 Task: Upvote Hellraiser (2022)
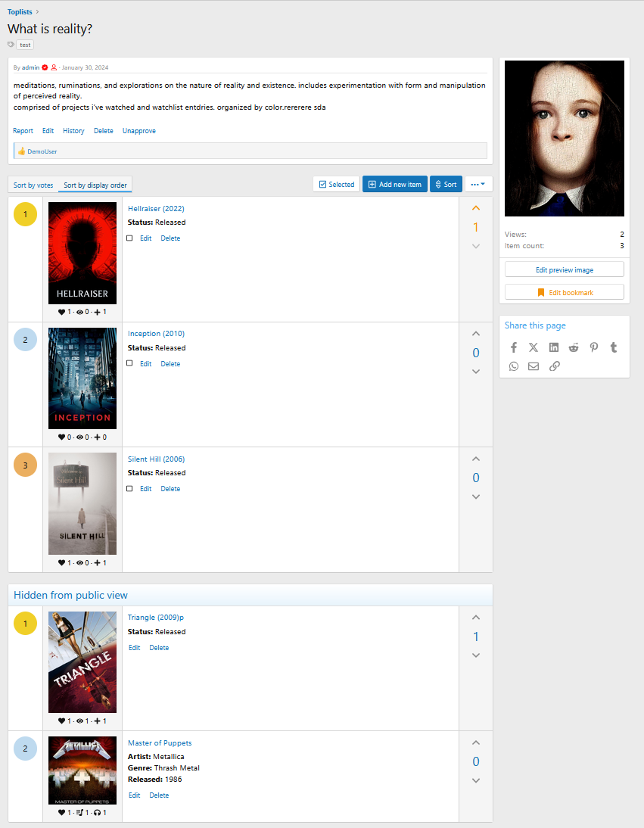[x=475, y=208]
